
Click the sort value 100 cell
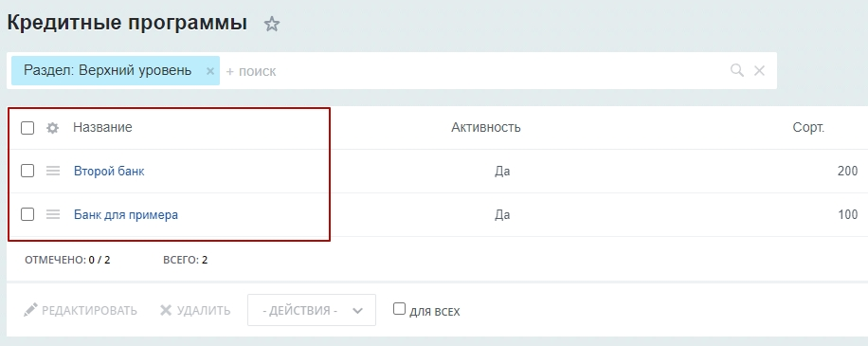[x=847, y=214]
